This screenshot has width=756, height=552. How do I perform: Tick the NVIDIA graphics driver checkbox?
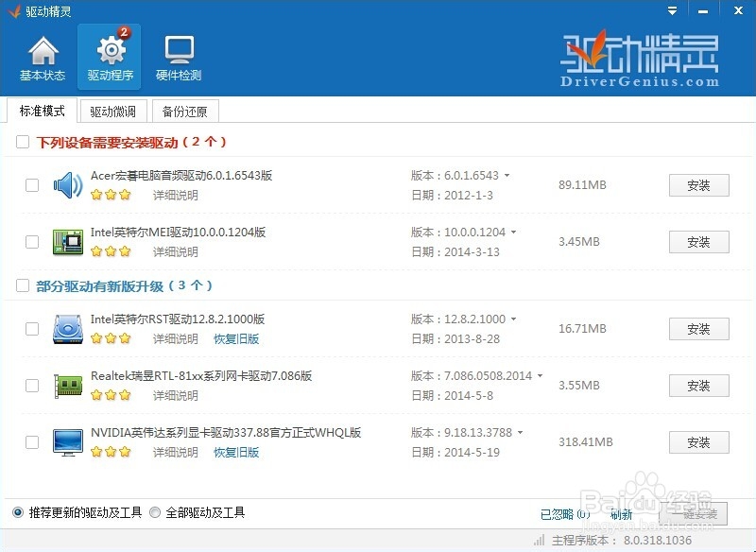tap(32, 442)
